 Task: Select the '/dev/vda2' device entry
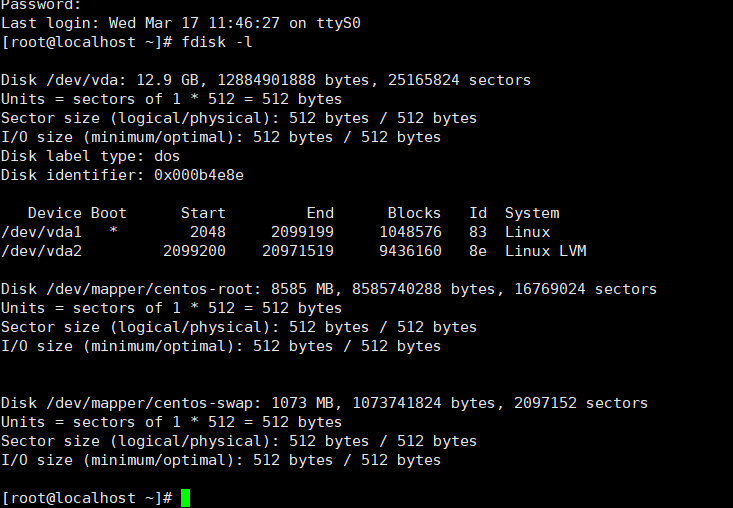click(x=41, y=251)
